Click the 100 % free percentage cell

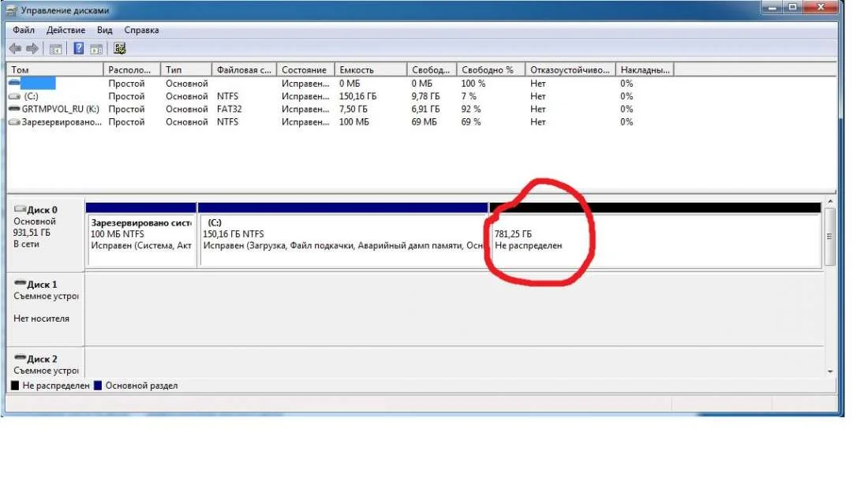pyautogui.click(x=473, y=83)
